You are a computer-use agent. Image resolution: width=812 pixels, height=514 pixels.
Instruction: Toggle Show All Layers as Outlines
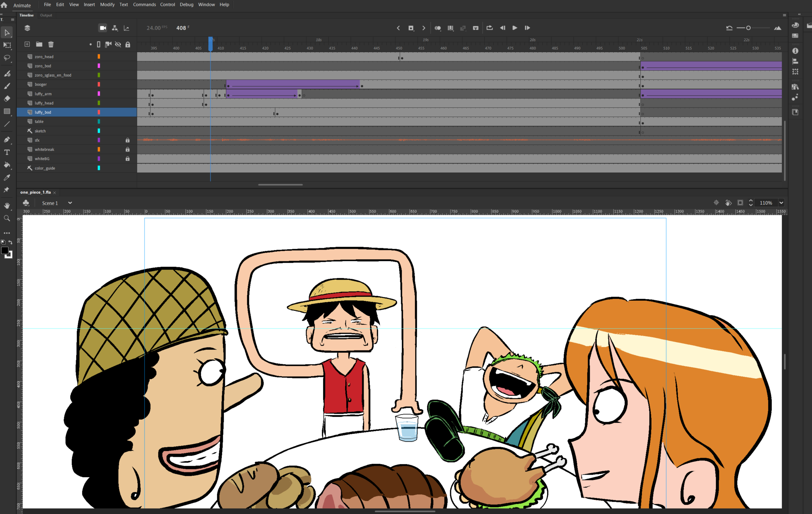(x=98, y=44)
